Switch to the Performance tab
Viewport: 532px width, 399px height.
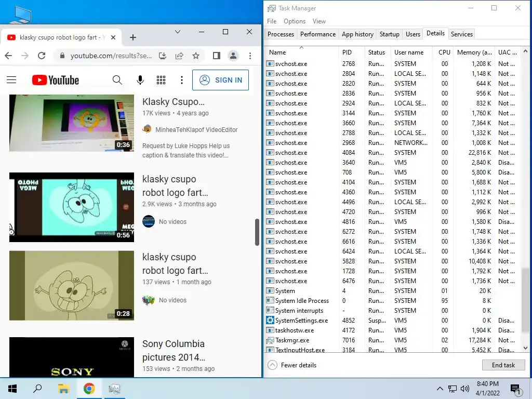pos(318,34)
